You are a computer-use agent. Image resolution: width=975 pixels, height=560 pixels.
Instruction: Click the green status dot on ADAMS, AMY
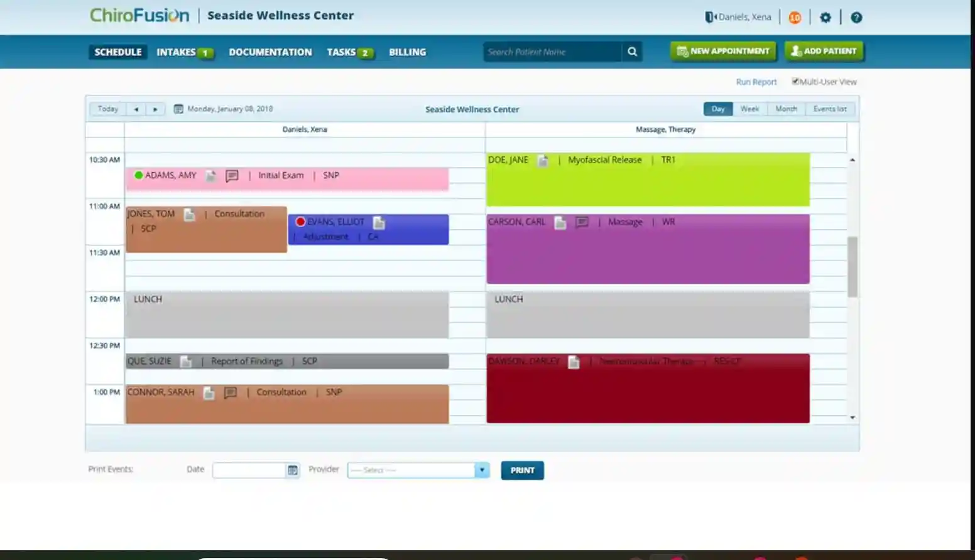138,175
